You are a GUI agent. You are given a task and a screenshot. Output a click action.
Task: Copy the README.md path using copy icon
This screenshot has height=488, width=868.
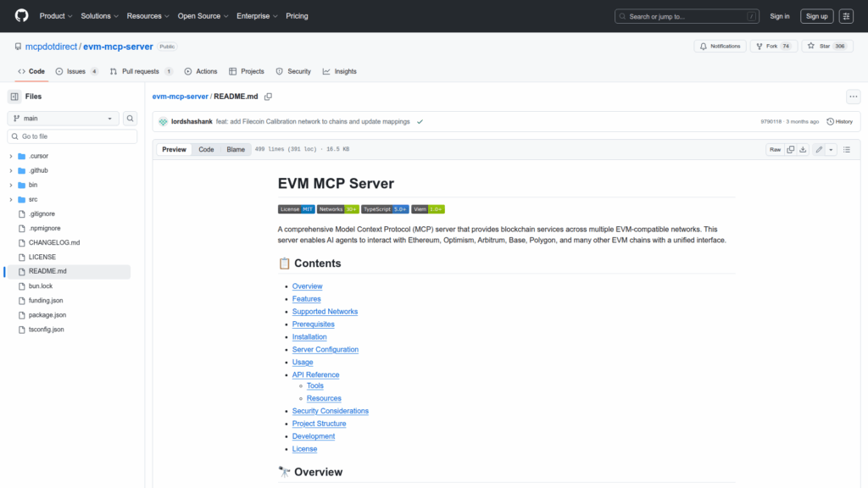268,97
